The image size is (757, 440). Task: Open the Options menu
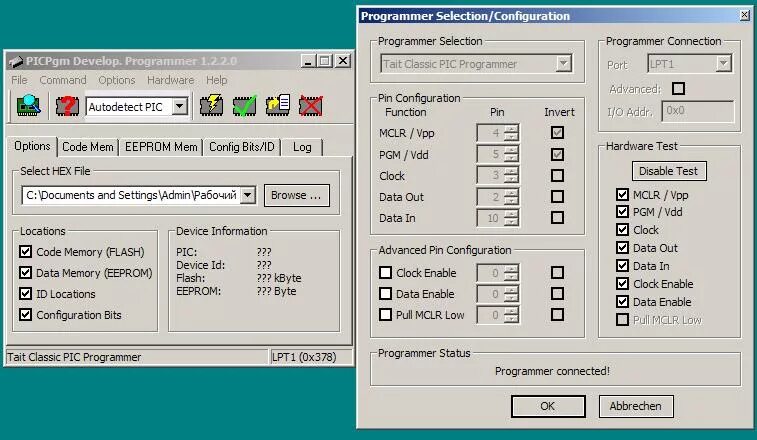(x=117, y=80)
